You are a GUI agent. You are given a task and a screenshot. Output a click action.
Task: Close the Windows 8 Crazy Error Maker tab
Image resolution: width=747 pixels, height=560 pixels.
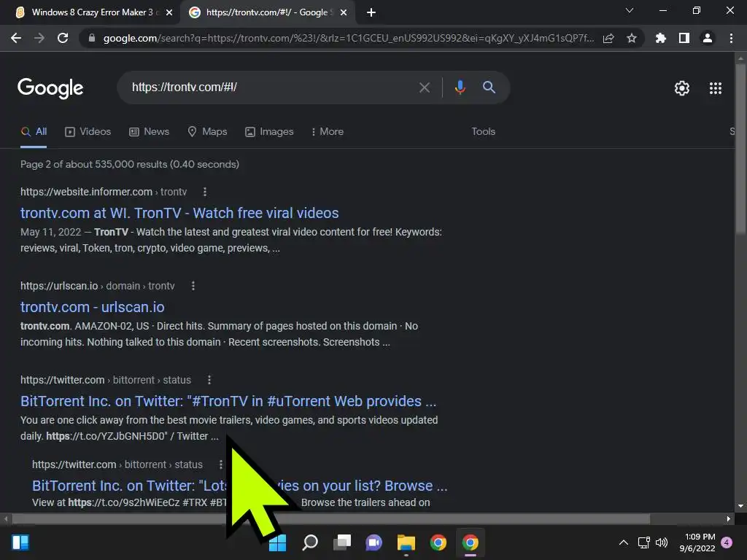(169, 13)
